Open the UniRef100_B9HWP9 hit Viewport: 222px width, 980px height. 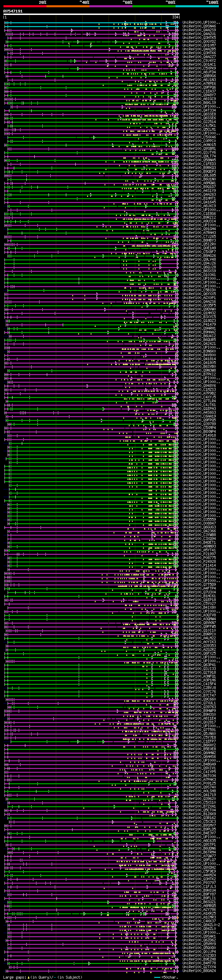click(199, 711)
